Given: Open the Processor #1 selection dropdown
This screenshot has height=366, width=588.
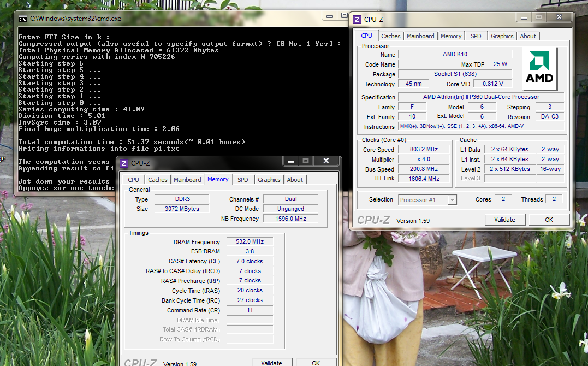Looking at the screenshot, I should [452, 200].
